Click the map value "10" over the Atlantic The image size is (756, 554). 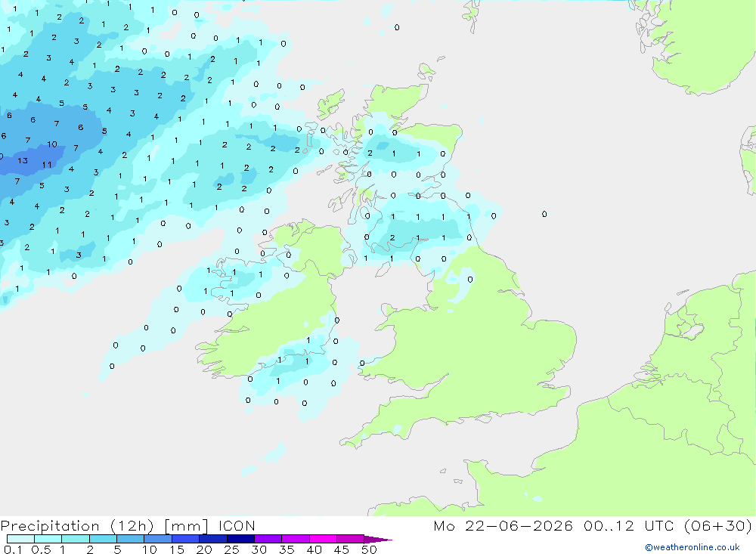52,144
